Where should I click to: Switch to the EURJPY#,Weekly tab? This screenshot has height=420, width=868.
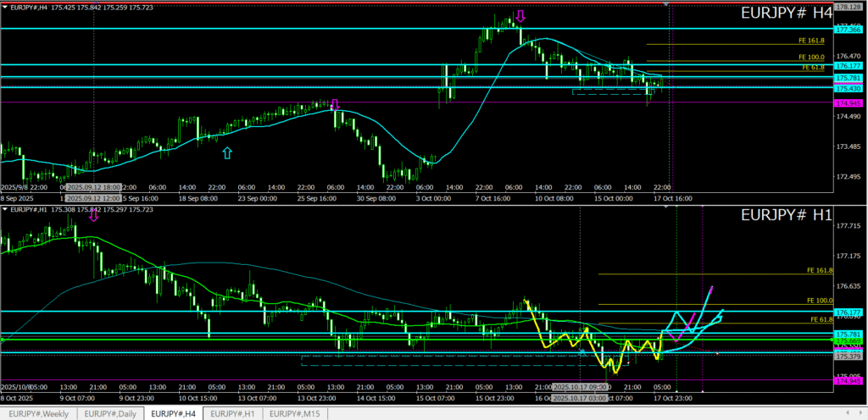click(x=39, y=413)
